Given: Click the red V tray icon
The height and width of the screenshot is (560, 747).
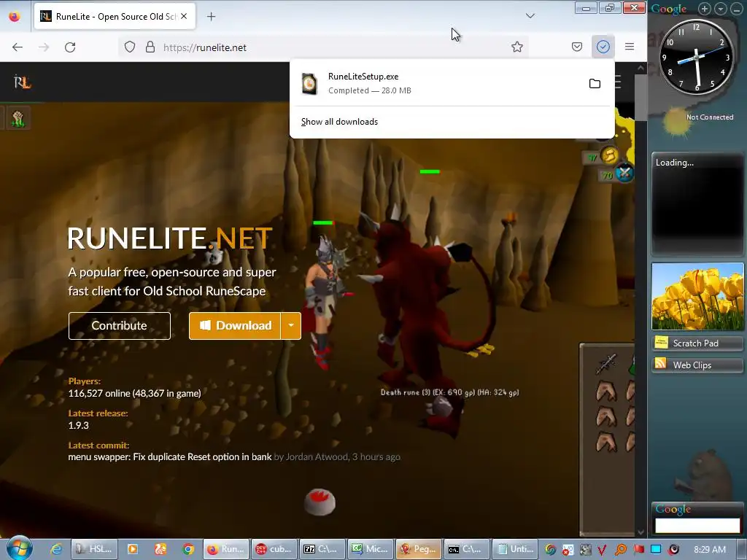Looking at the screenshot, I should coord(602,550).
